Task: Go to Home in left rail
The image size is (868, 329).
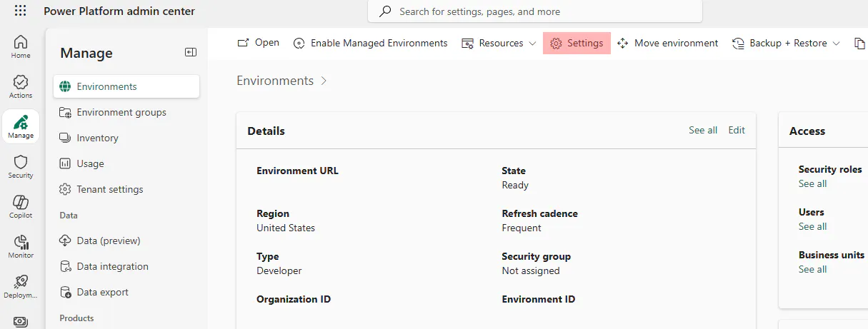Action: [x=21, y=46]
